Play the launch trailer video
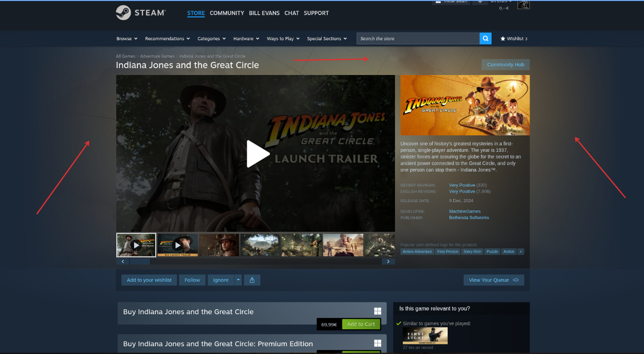 (258, 154)
